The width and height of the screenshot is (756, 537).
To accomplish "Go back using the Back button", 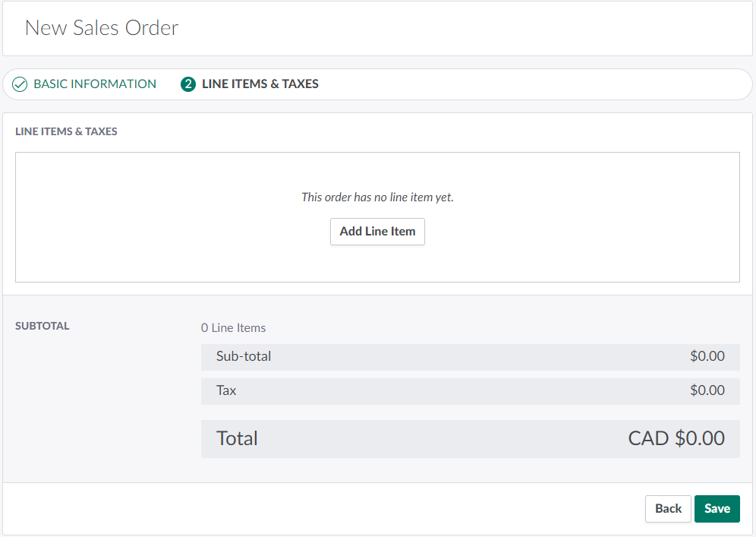I will pos(668,509).
